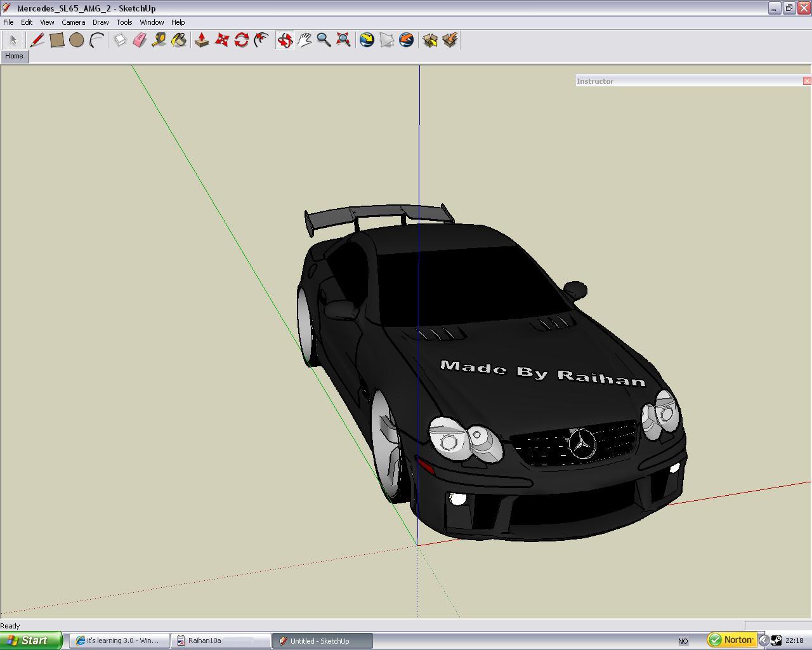
Task: Select the Arc tool
Action: 96,40
